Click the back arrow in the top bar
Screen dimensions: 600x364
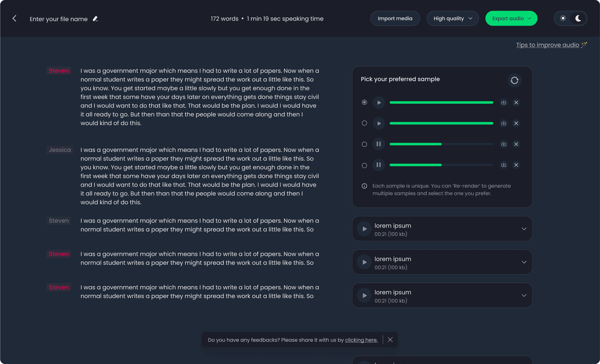tap(14, 18)
